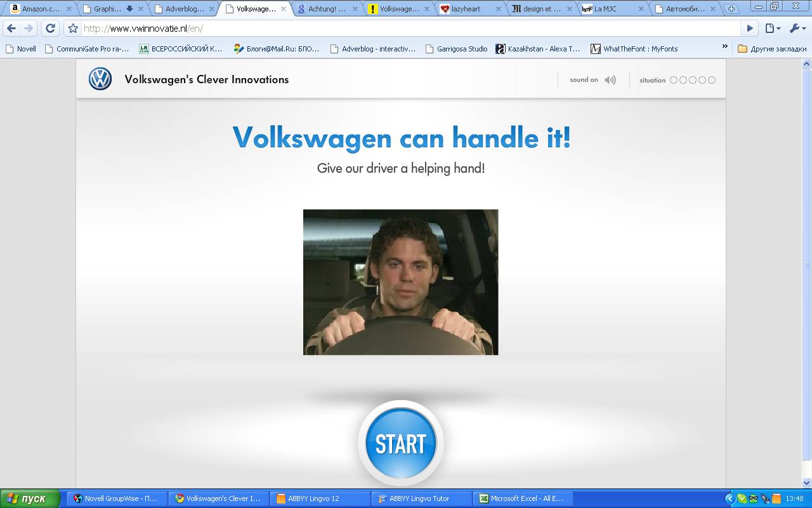Open the wrench settings menu

tap(797, 29)
